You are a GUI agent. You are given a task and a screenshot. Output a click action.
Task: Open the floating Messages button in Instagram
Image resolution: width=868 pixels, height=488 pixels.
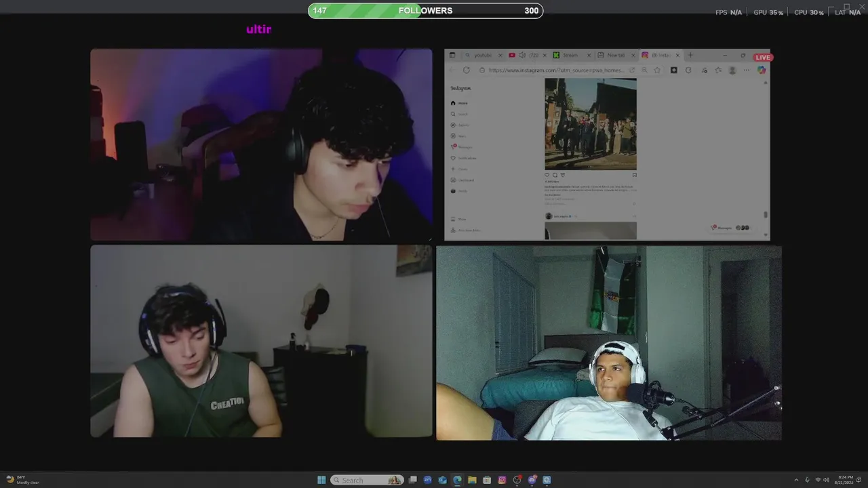click(x=730, y=228)
